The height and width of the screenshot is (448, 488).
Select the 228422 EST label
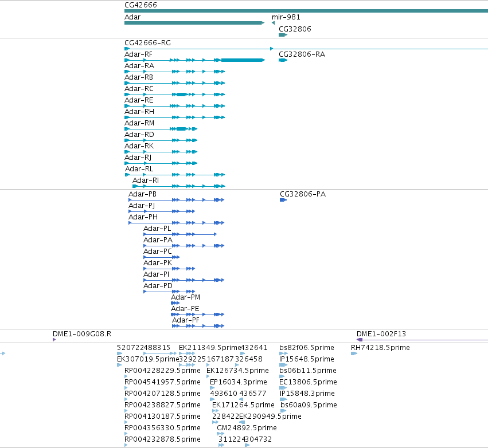click(x=225, y=416)
